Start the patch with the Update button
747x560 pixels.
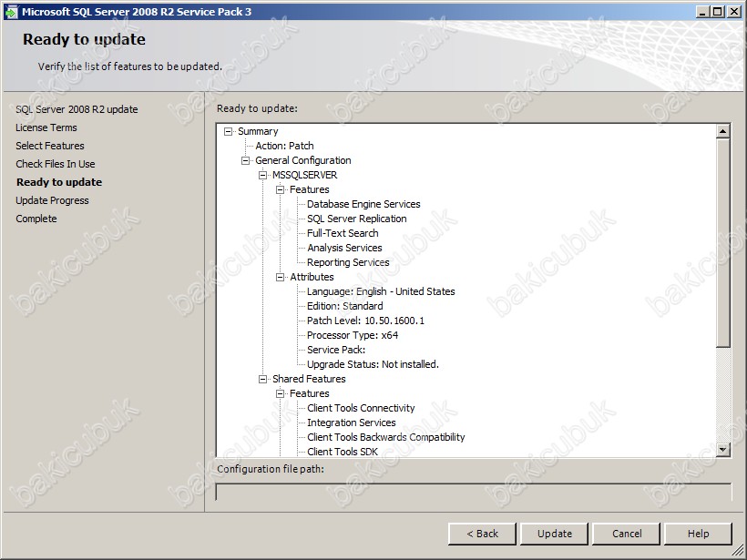(555, 534)
